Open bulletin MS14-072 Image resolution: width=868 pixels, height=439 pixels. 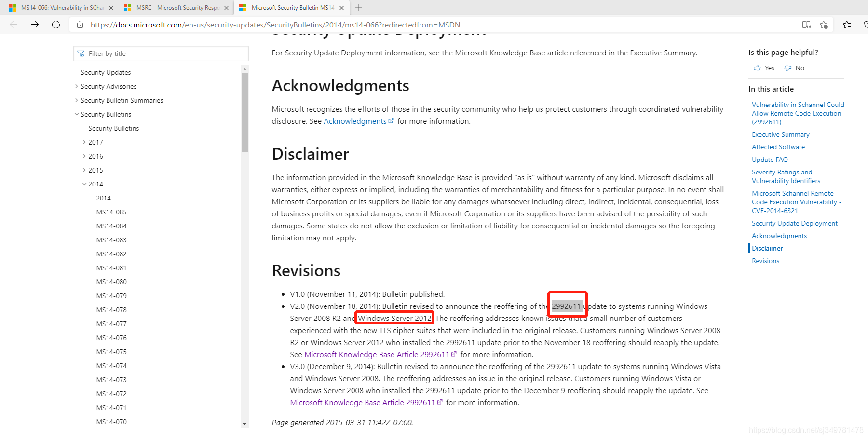pyautogui.click(x=111, y=394)
